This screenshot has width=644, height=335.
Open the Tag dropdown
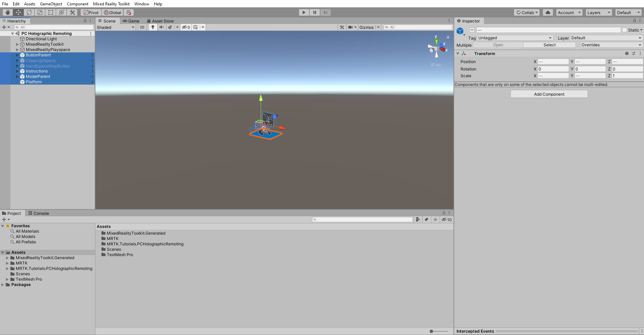click(x=515, y=38)
